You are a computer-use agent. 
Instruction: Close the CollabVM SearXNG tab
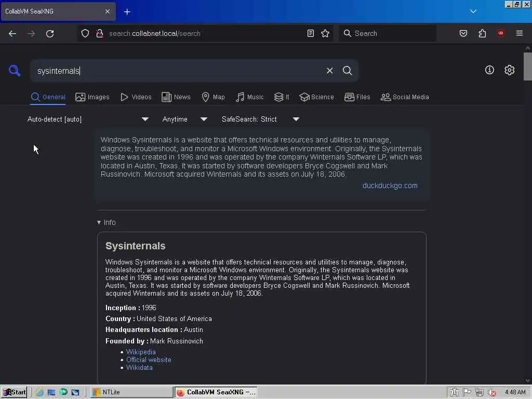coord(108,11)
